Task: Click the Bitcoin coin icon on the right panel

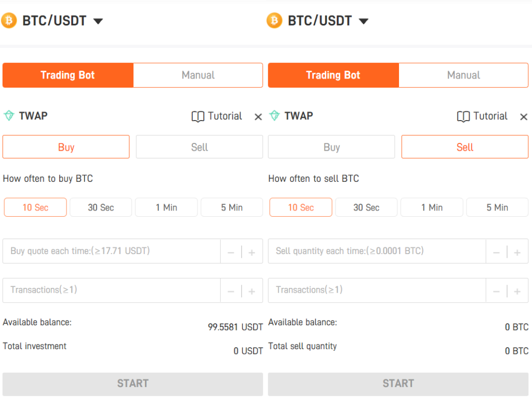Action: coord(274,21)
